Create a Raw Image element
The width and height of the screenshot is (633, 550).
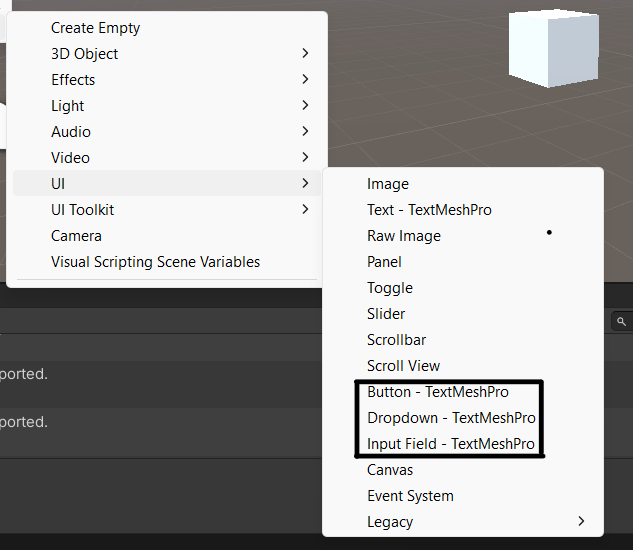tap(404, 236)
